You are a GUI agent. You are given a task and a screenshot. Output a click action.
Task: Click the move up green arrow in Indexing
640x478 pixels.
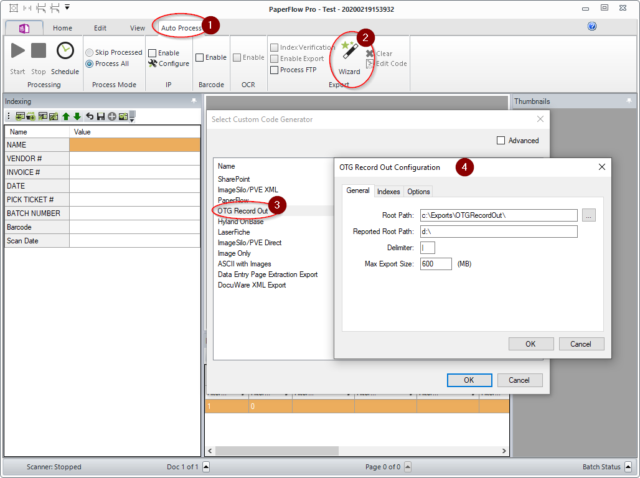[x=66, y=117]
